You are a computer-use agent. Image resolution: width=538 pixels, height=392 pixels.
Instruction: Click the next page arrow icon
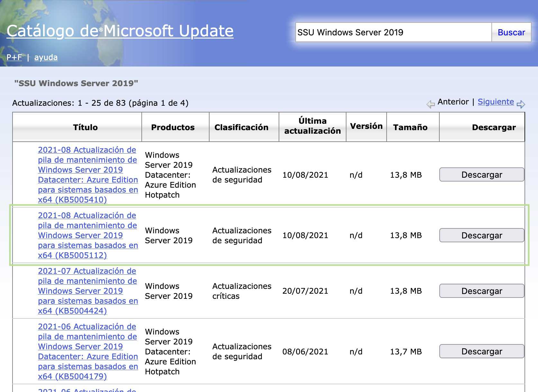521,104
